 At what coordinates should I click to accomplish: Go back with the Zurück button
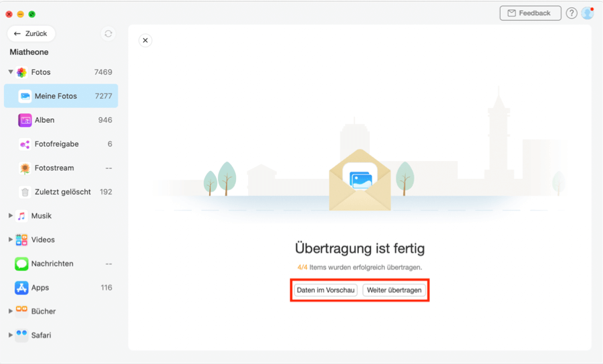click(31, 33)
